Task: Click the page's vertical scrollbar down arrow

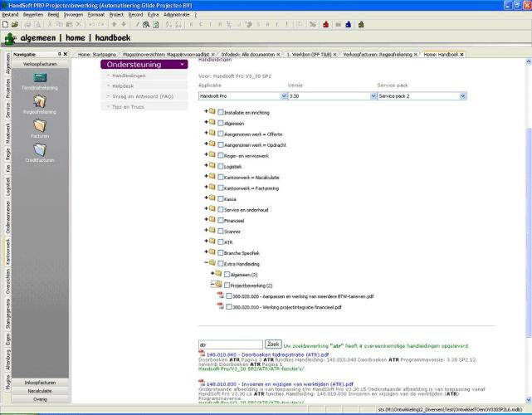Action: pos(529,400)
